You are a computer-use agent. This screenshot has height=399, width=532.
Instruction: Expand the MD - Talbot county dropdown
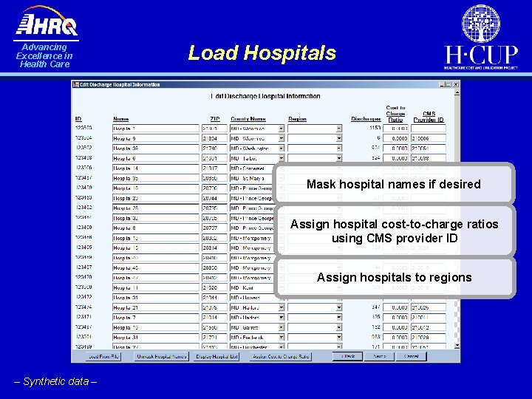tap(282, 158)
